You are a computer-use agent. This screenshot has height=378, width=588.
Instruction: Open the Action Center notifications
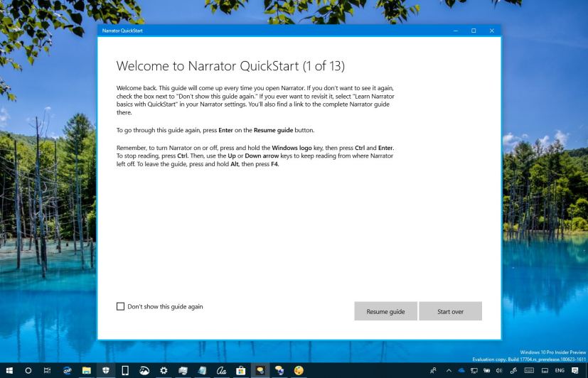[575, 370]
